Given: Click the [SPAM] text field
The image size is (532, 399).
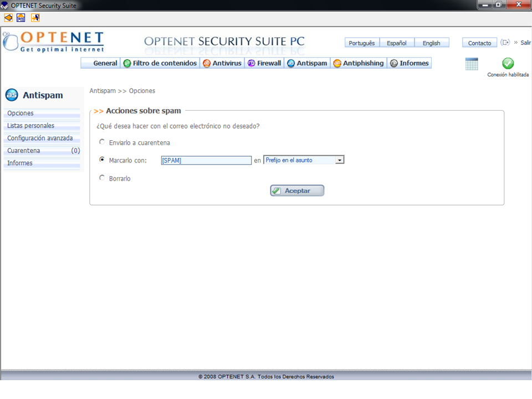Looking at the screenshot, I should coord(206,160).
